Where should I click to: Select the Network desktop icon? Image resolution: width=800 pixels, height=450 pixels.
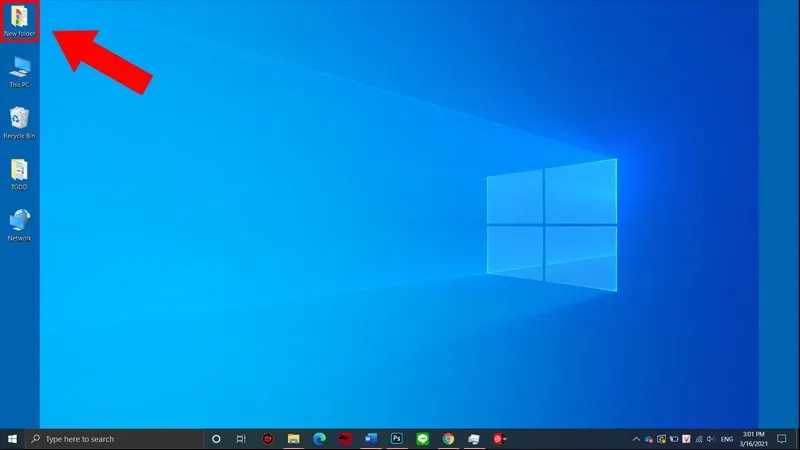(19, 225)
